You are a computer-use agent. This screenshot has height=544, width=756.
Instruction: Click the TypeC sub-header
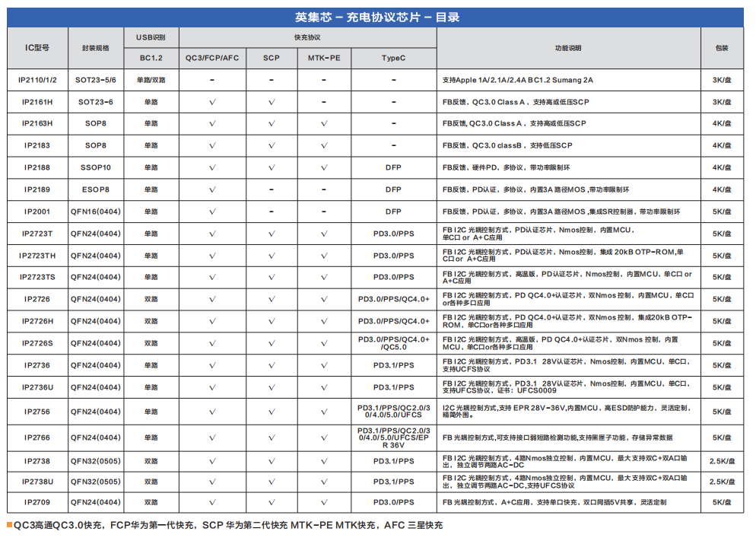point(393,58)
